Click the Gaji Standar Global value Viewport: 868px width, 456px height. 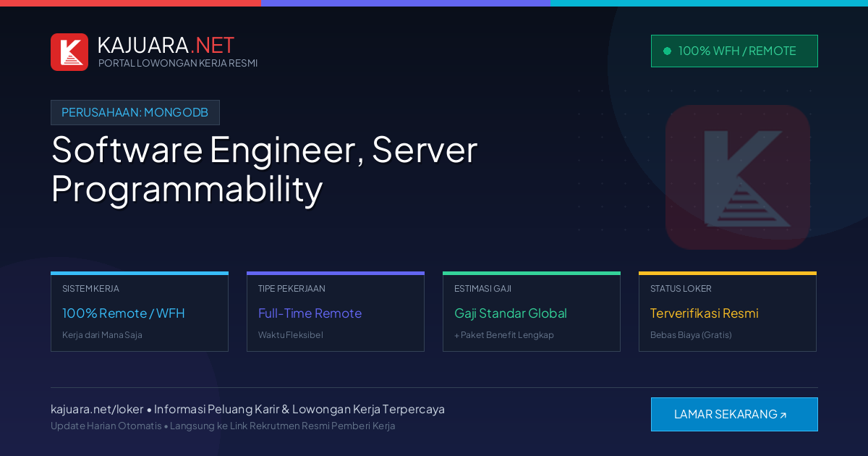click(x=511, y=313)
